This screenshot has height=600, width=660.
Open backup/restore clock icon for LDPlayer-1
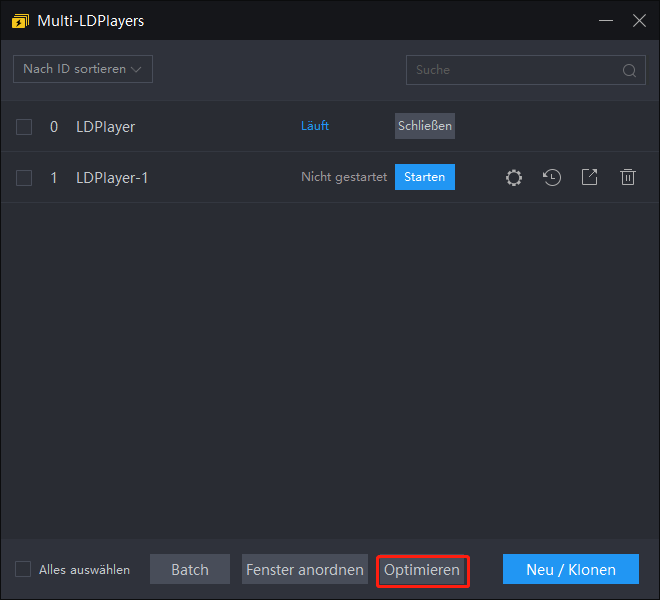pyautogui.click(x=551, y=177)
